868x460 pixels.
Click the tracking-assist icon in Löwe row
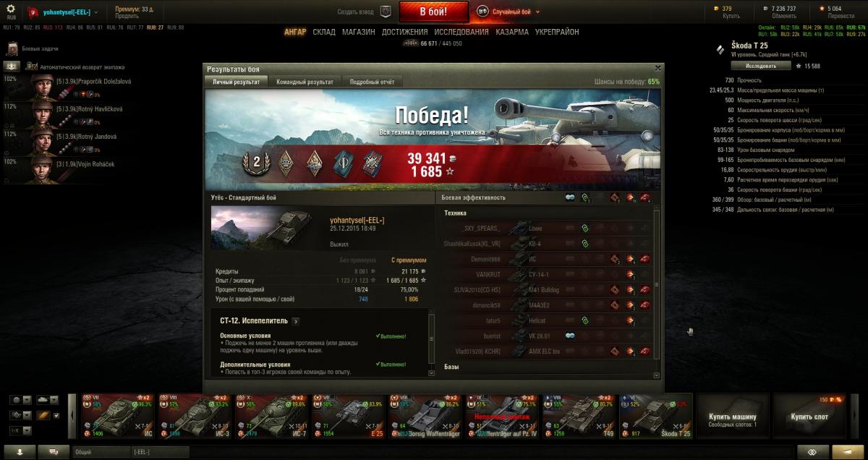pos(584,228)
